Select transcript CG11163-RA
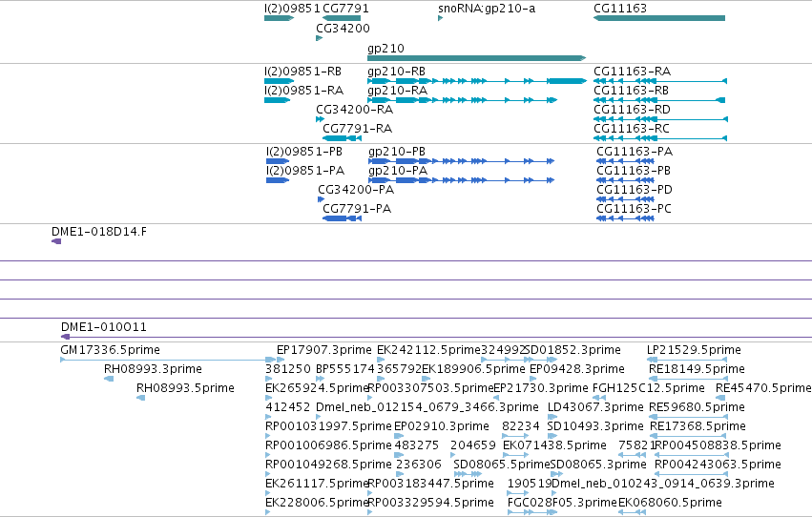Screen dimensions: 812x517 pos(632,72)
